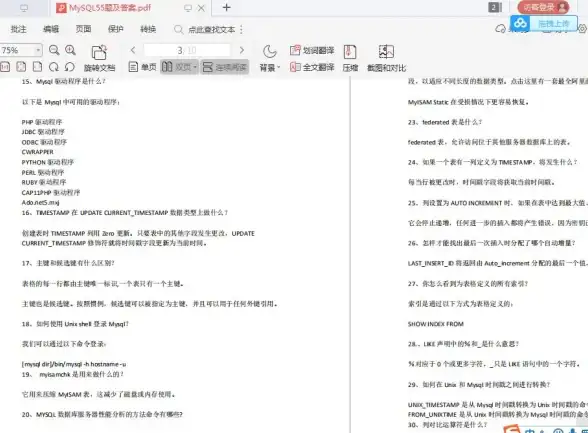Click question 20 MYSQL heading
The image size is (588, 433).
102,414
